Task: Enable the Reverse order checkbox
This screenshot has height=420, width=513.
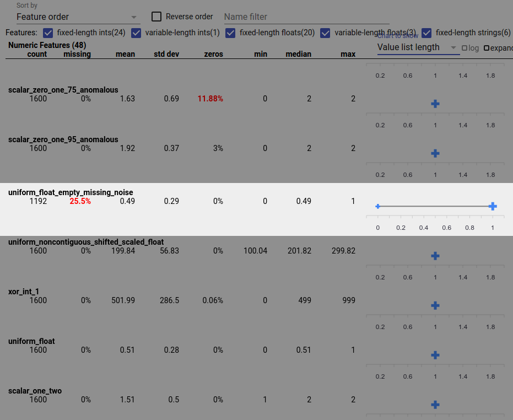Action: [156, 17]
